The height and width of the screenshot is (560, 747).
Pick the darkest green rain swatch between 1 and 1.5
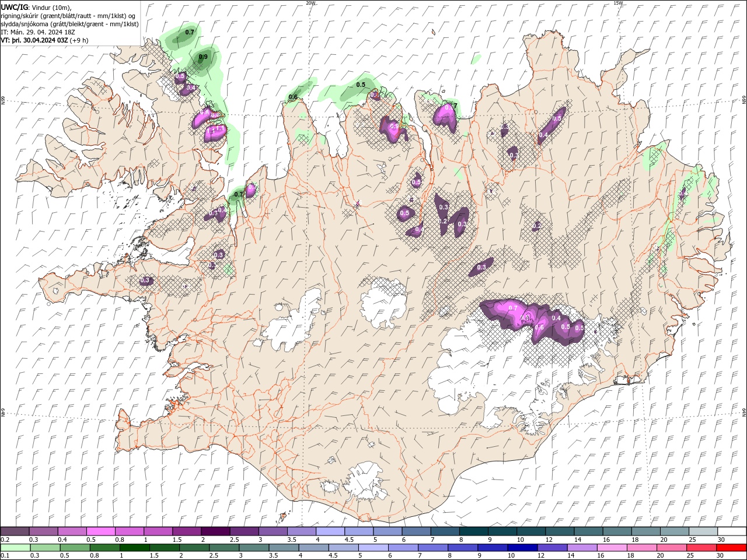(x=134, y=548)
